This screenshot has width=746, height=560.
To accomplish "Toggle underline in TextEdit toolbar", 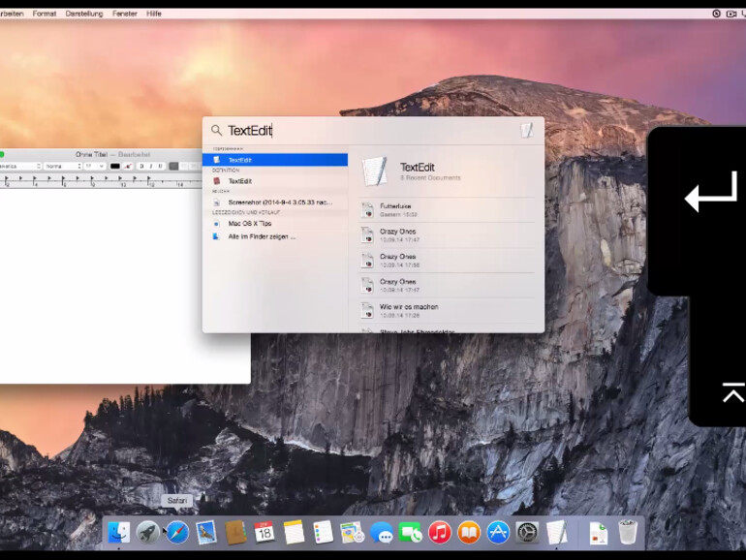I will [160, 166].
